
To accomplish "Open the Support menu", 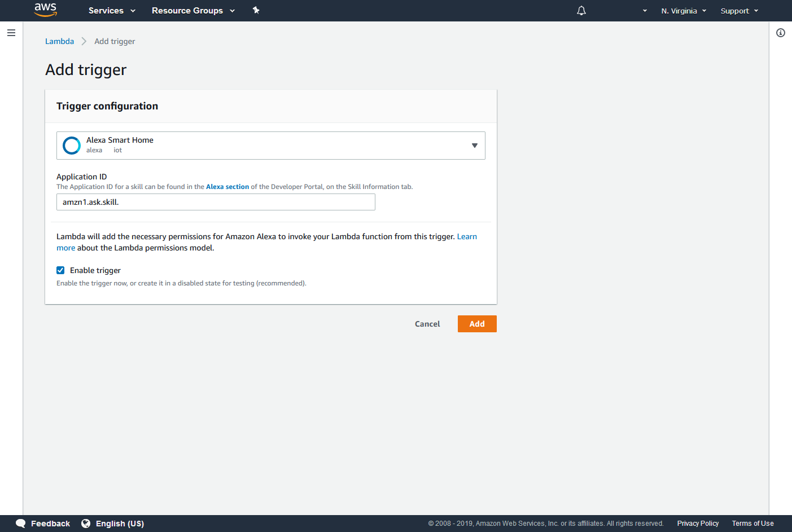I will (739, 11).
